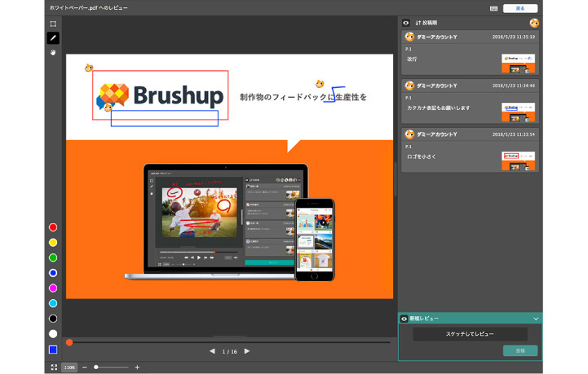Click the current color blue square
The height and width of the screenshot is (374, 588).
pyautogui.click(x=53, y=350)
